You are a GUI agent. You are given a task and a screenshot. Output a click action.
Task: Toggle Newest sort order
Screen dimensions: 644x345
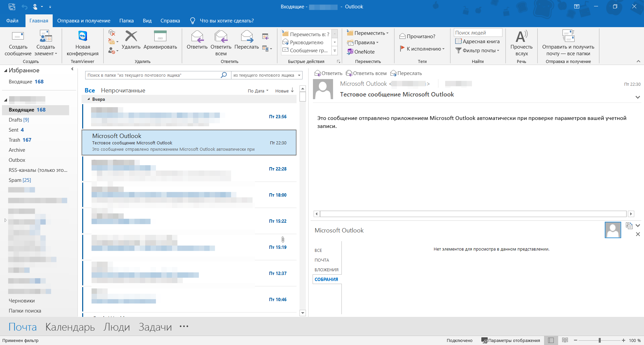coord(284,91)
